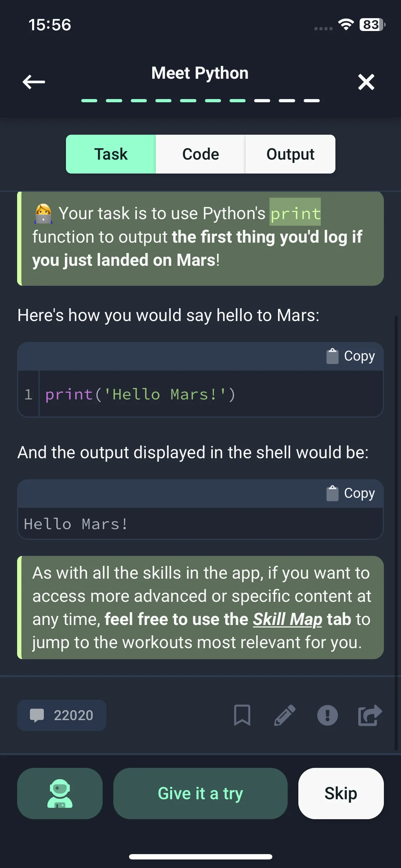Open the 22020 comments thread
The width and height of the screenshot is (401, 868).
(62, 715)
